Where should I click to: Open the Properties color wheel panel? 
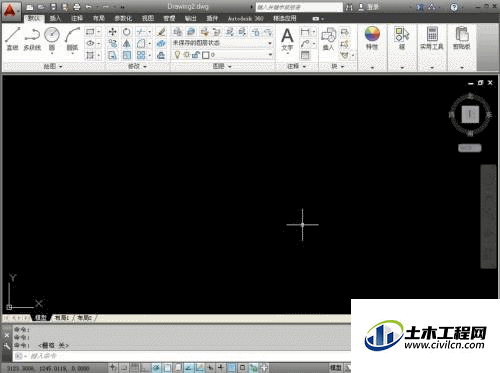tap(372, 39)
